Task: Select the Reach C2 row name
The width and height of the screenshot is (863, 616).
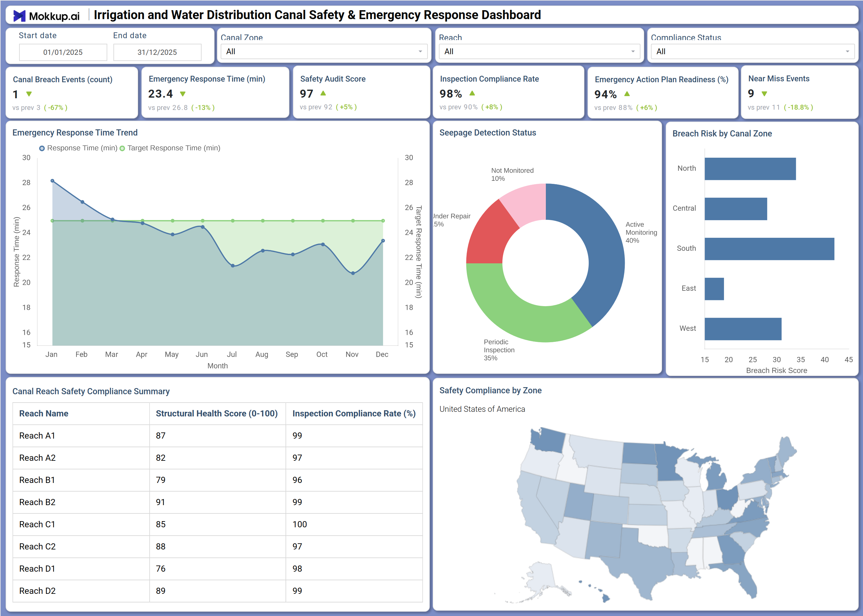Action: [x=38, y=547]
